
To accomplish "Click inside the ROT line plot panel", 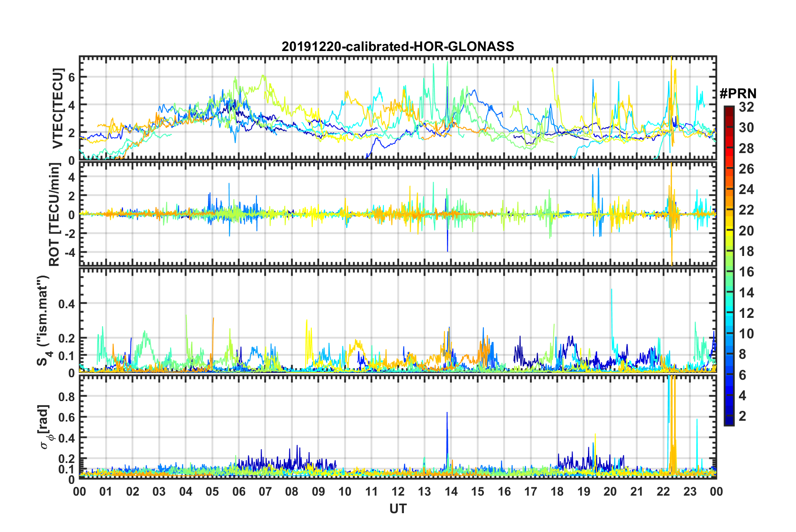I will (x=398, y=214).
